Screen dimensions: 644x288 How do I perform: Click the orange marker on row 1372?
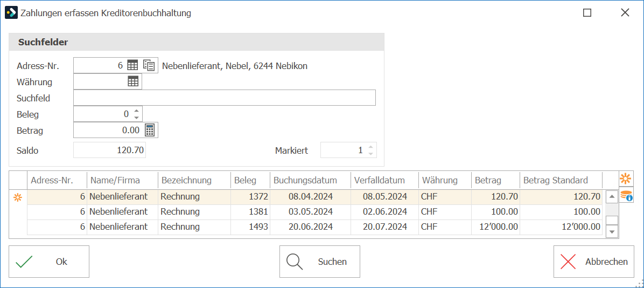click(18, 197)
